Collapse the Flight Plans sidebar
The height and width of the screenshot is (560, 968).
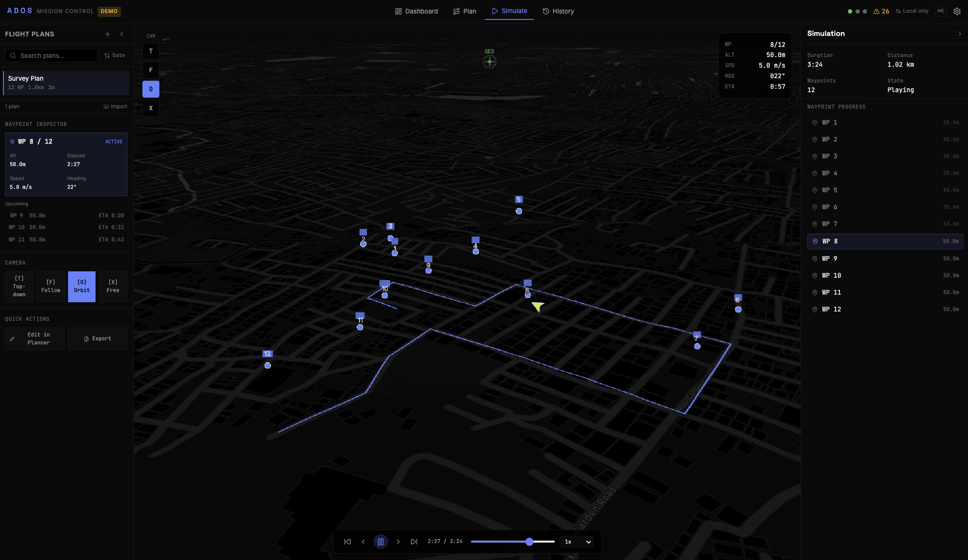coord(122,34)
